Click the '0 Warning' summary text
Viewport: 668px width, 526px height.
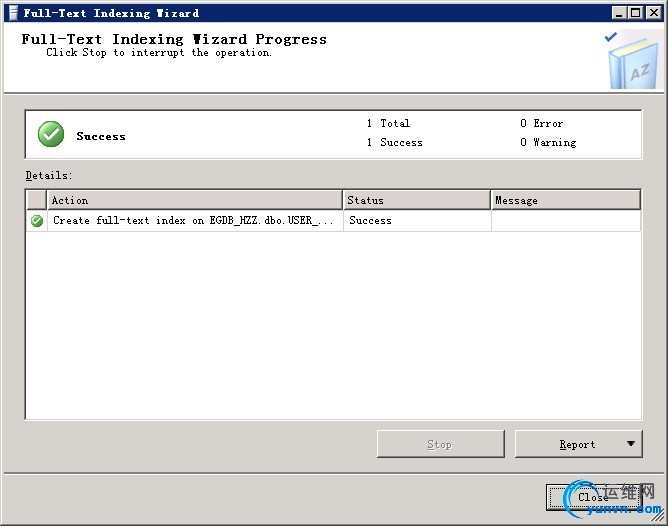(548, 142)
